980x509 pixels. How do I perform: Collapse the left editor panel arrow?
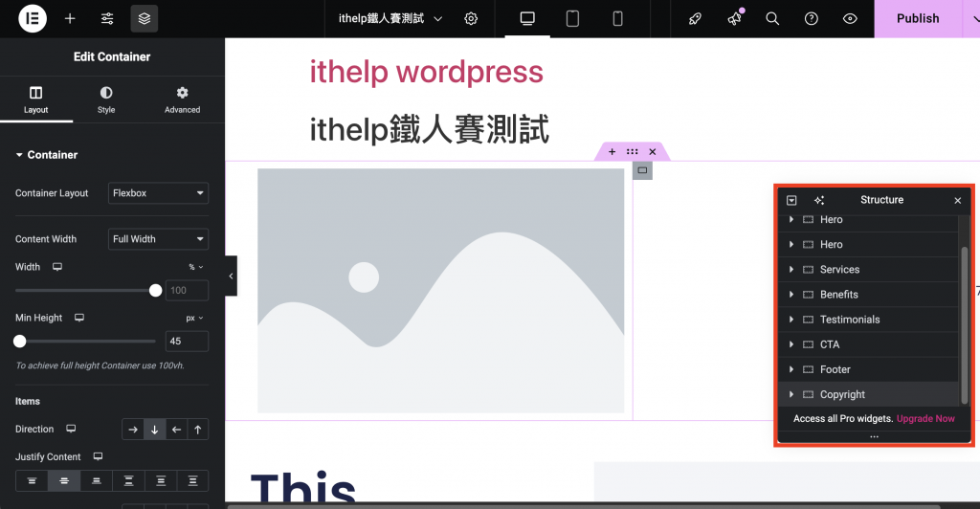tap(231, 276)
